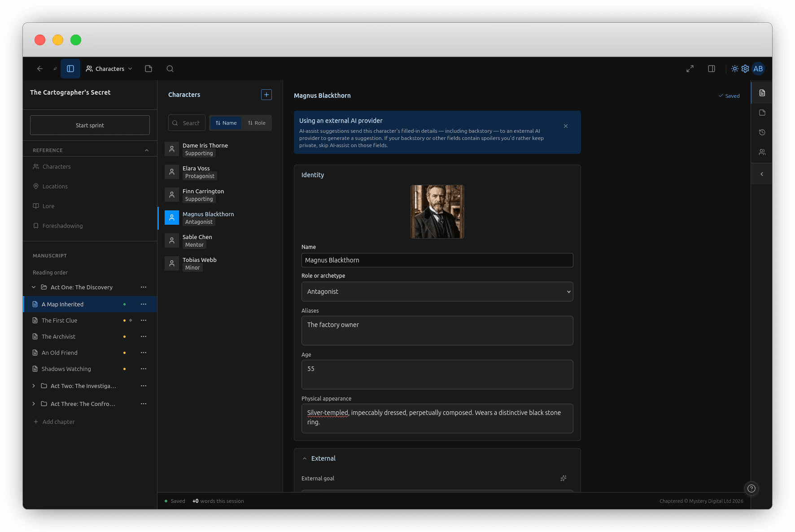Select the document icon in right rail
795x532 pixels.
(x=762, y=93)
